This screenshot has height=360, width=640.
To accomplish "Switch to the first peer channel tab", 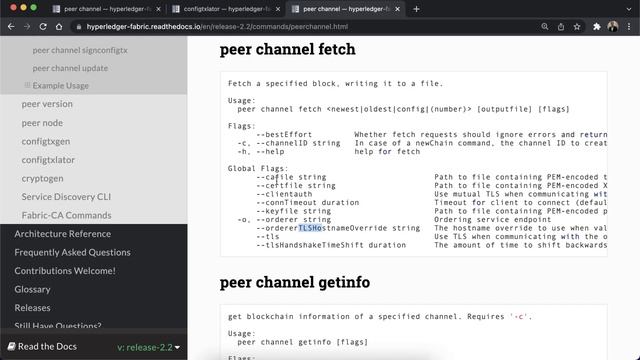I will point(107,9).
